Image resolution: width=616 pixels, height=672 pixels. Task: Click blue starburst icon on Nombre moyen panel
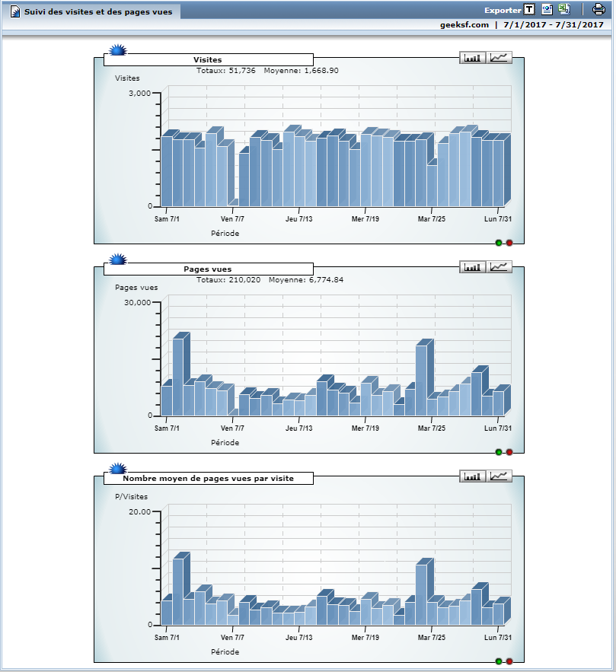pos(117,469)
